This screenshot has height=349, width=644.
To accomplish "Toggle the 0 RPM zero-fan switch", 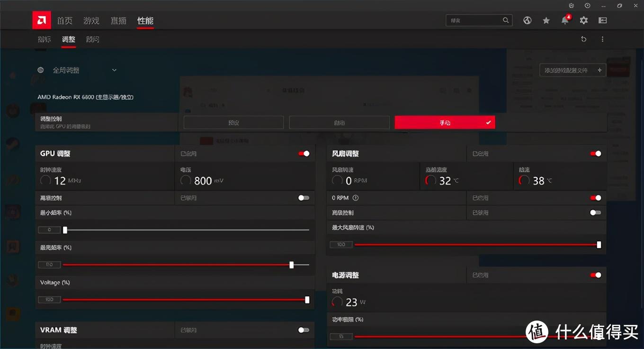I will pyautogui.click(x=596, y=198).
